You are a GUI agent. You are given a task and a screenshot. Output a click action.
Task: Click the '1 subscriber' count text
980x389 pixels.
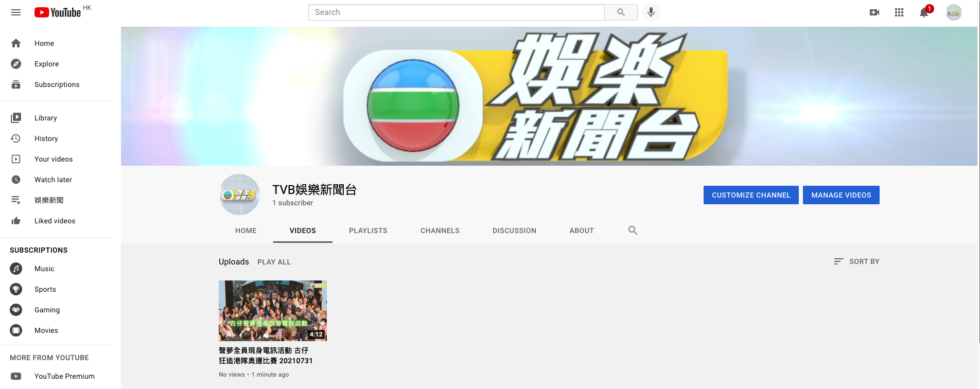pos(293,203)
